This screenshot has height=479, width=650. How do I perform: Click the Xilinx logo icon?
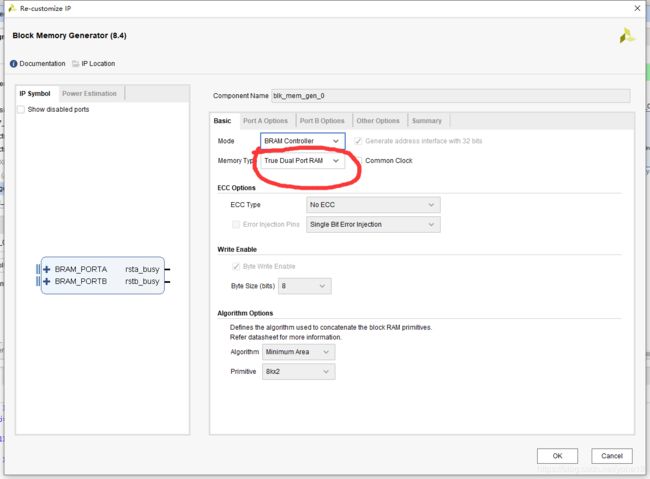(626, 36)
